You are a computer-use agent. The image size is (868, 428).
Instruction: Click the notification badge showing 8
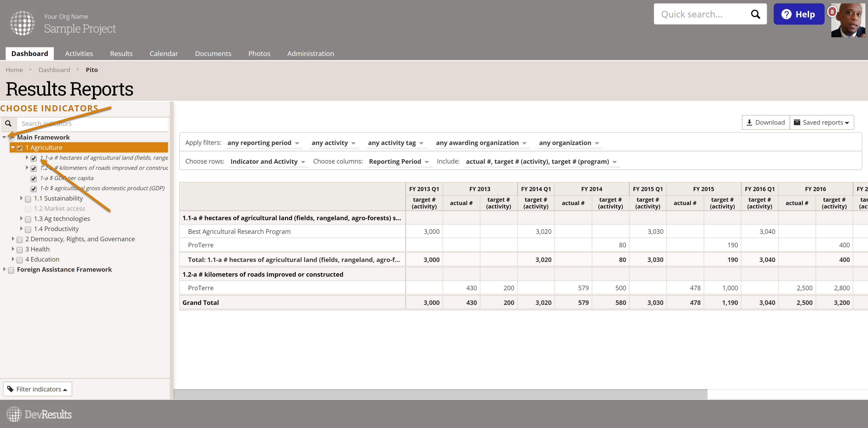[832, 12]
